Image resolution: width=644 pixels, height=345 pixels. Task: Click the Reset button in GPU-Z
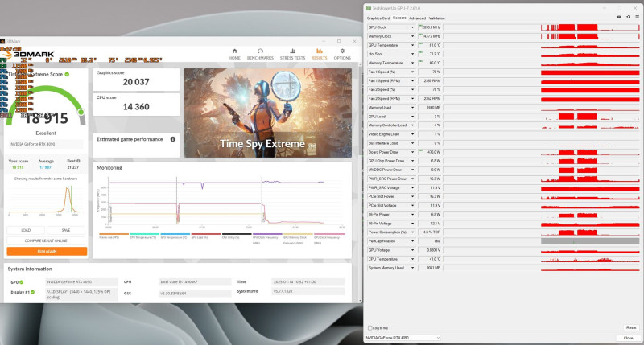pos(631,328)
